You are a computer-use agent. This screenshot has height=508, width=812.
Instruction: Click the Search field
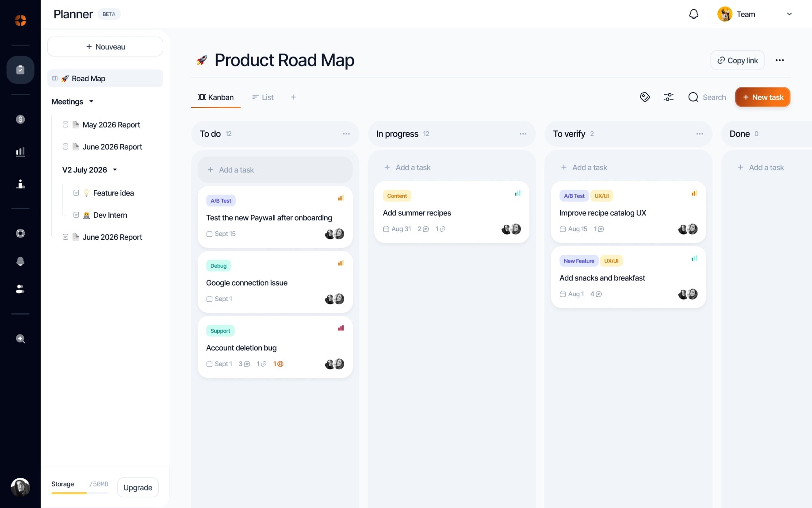point(707,97)
